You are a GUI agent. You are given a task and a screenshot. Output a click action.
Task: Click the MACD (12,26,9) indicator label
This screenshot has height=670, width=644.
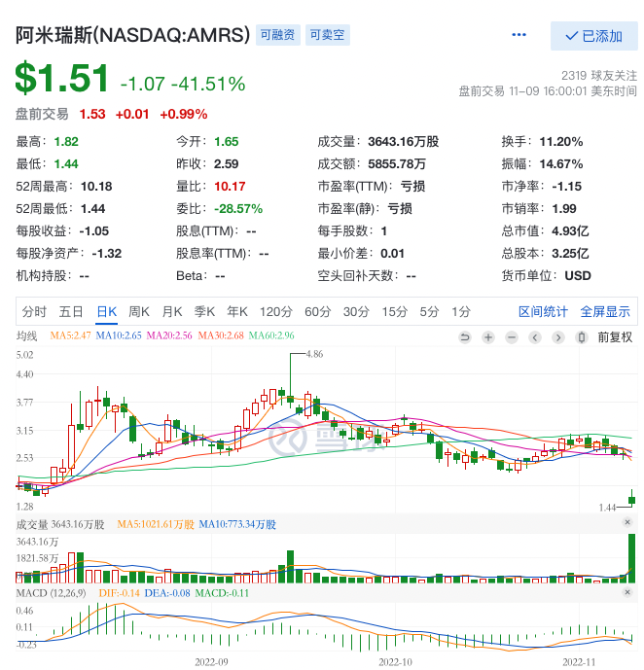click(51, 593)
